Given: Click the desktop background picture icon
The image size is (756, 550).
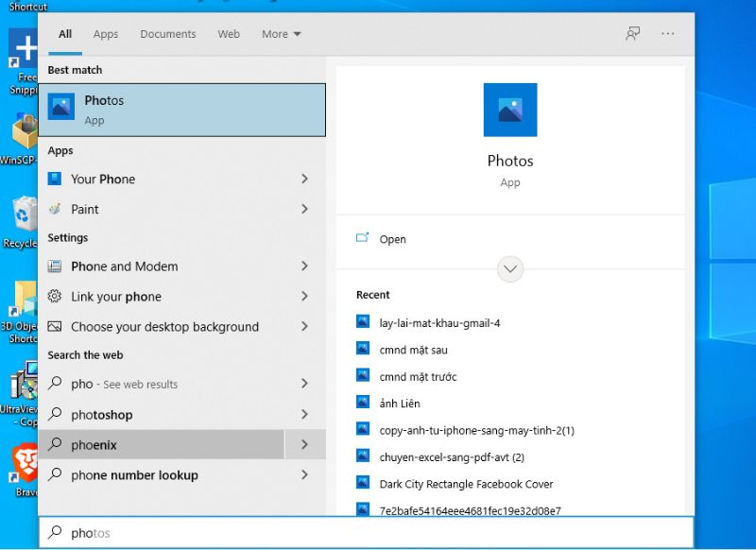Looking at the screenshot, I should coord(55,326).
